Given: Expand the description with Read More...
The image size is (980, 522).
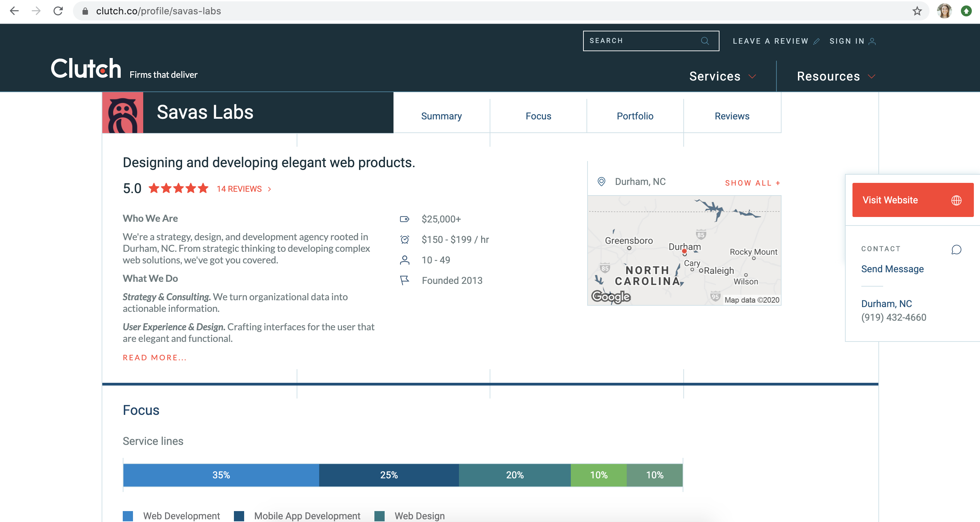Looking at the screenshot, I should (x=154, y=358).
